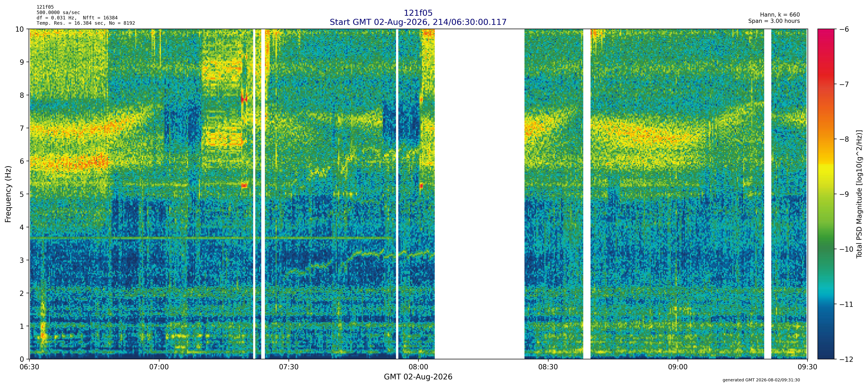Click the "Total PSD Magnitude [log10(g^2/Hz)]" colorbar label

859,194
